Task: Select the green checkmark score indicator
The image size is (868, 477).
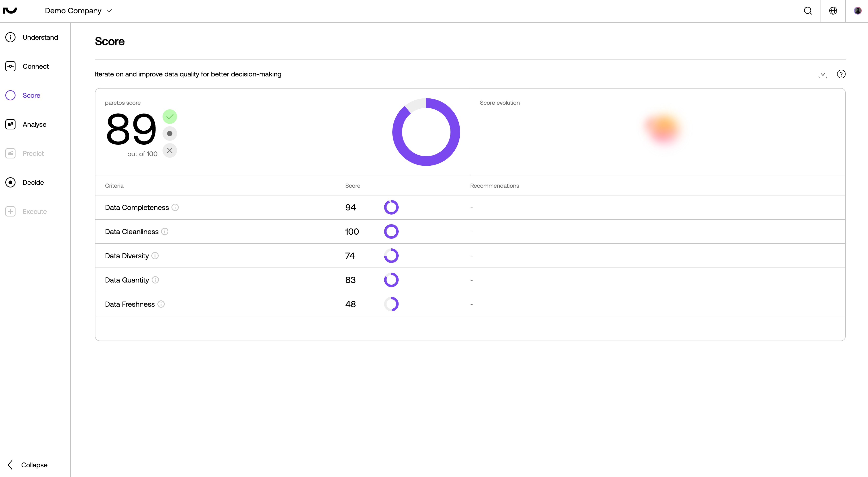Action: pyautogui.click(x=170, y=117)
